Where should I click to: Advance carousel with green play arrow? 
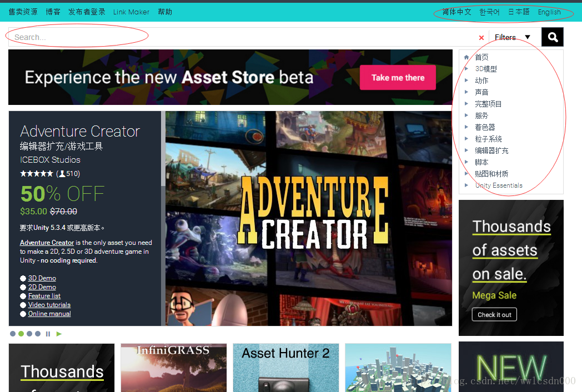coord(59,334)
